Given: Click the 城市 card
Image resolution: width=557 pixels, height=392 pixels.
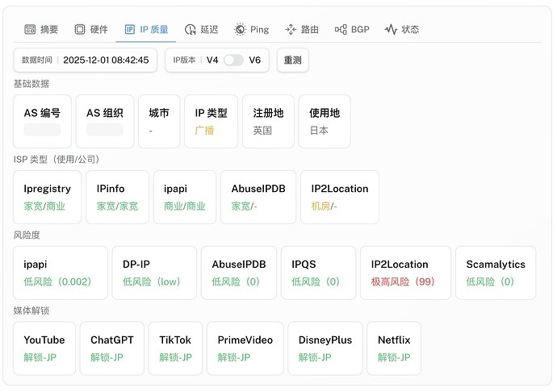Looking at the screenshot, I should 159,121.
